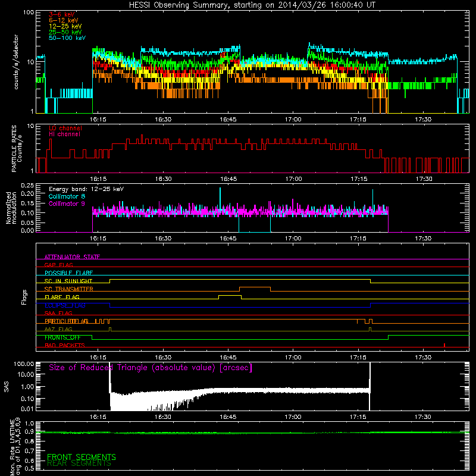Click the BAD PACKETS flag label
476x476 pixels.
coord(65,345)
